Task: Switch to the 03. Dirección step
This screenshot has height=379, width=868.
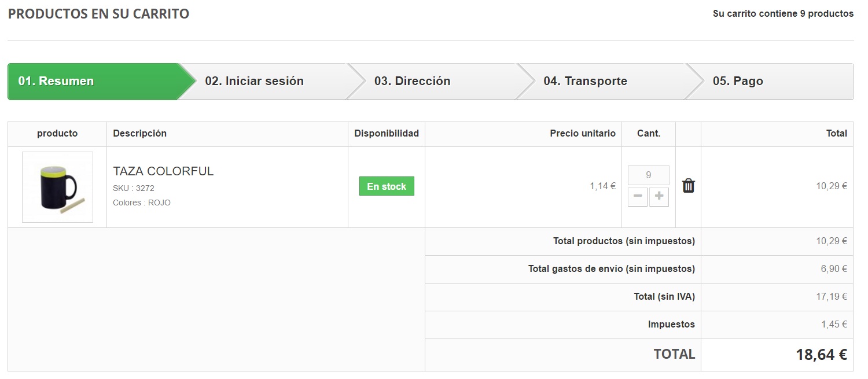Action: click(412, 82)
